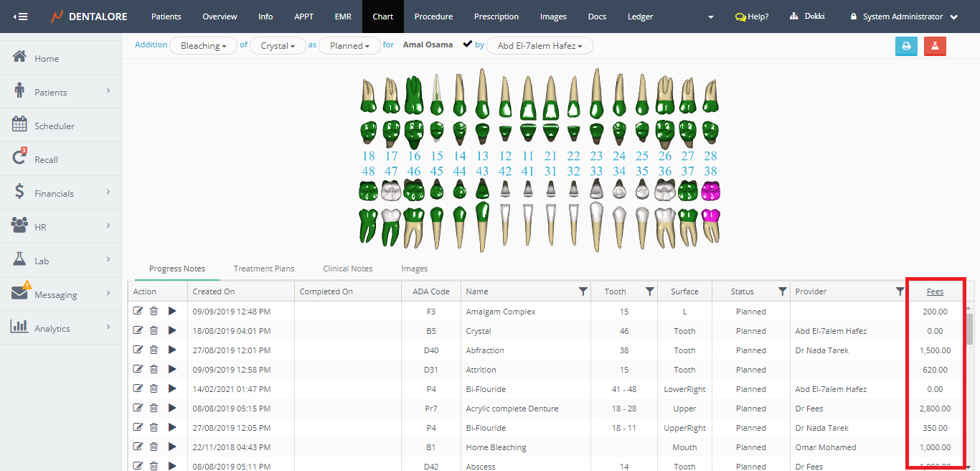
Task: Click the blue print button
Action: (x=906, y=46)
